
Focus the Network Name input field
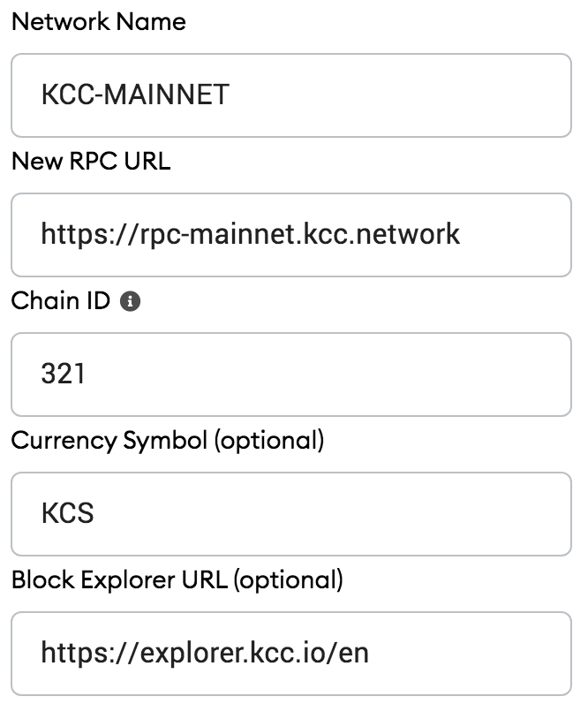290,95
